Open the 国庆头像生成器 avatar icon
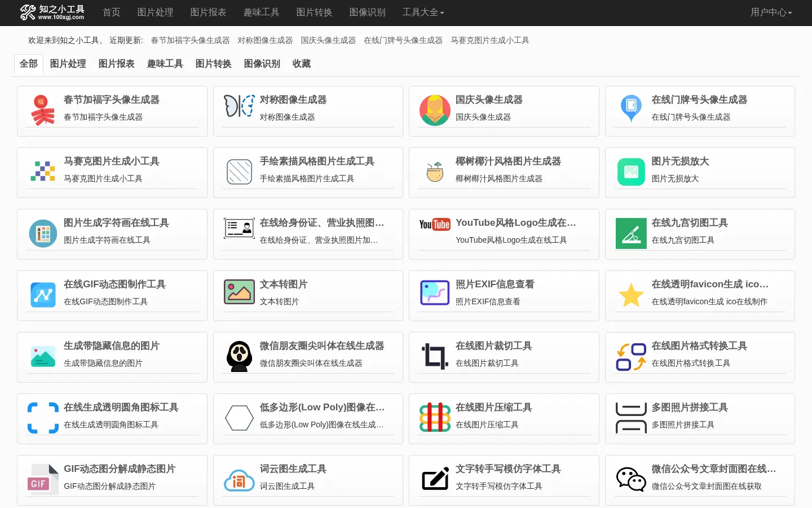 tap(435, 111)
